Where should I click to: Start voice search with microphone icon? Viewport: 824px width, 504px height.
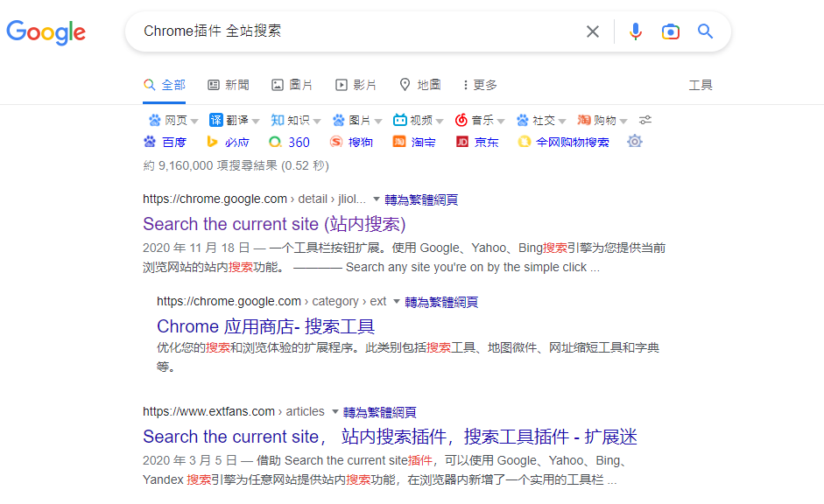click(x=636, y=31)
